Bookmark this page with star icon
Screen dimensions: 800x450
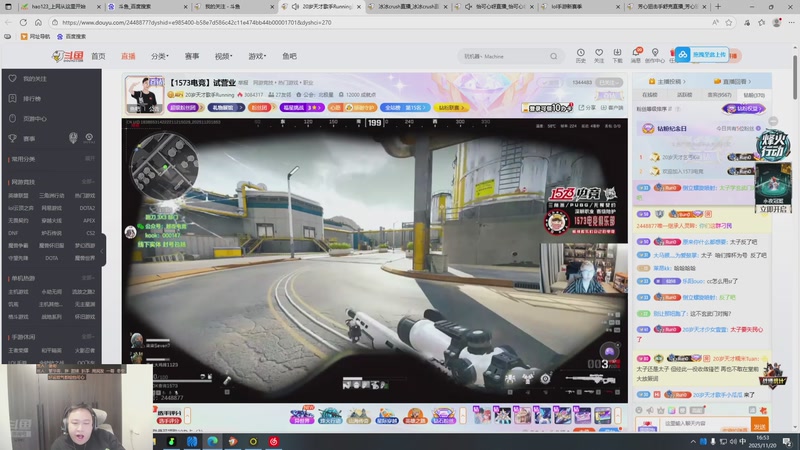point(729,22)
